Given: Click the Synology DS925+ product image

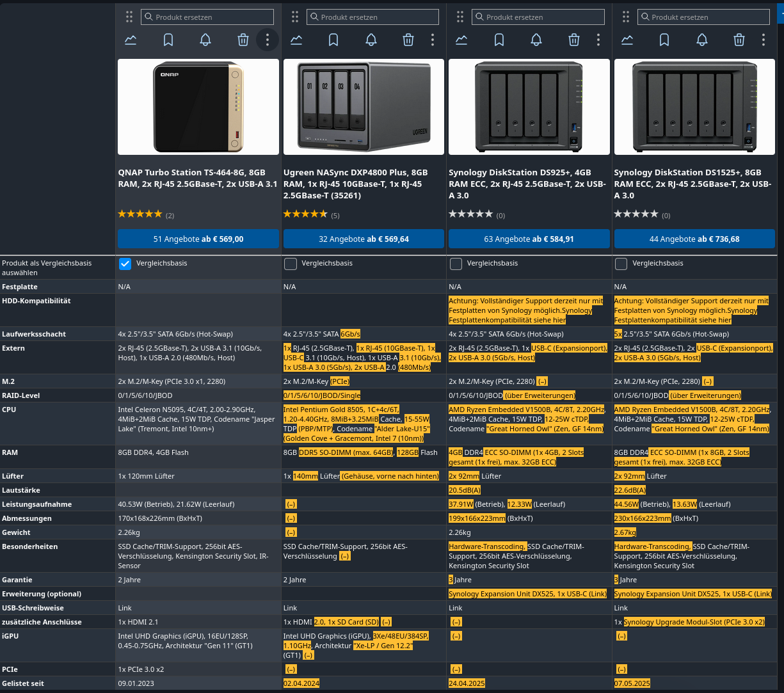Looking at the screenshot, I should 529,107.
